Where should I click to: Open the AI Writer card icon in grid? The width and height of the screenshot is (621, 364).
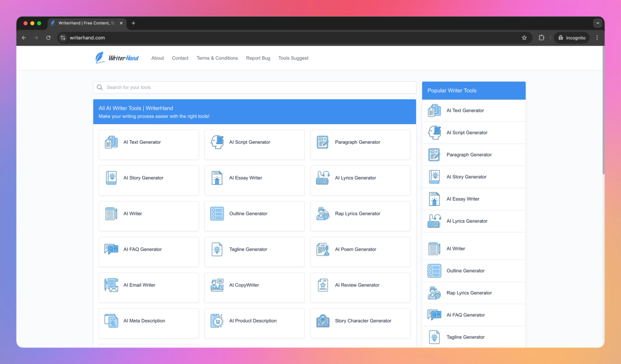(111, 214)
